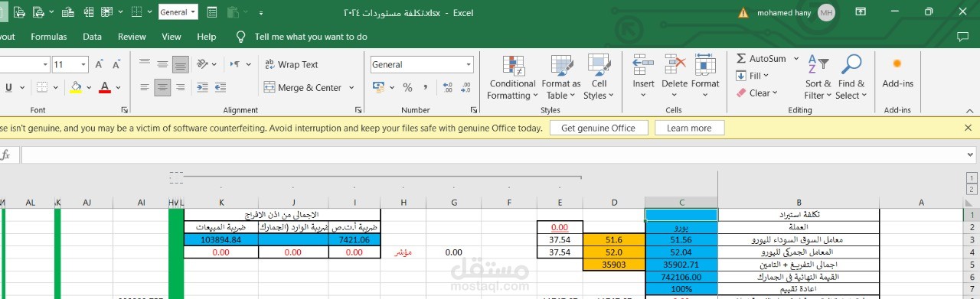The image size is (980, 299).
Task: Toggle Center horizontal alignment
Action: (x=162, y=87)
